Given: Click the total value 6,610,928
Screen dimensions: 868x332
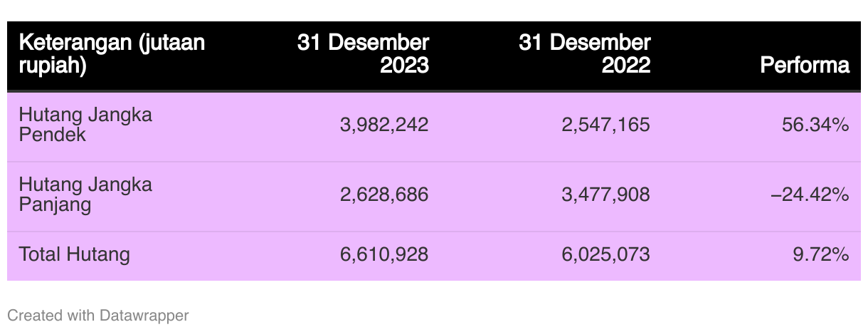Looking at the screenshot, I should tap(384, 254).
